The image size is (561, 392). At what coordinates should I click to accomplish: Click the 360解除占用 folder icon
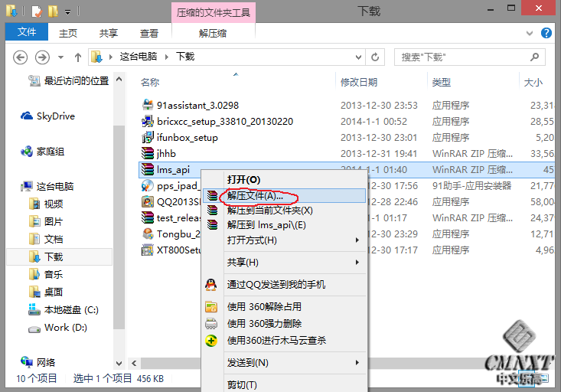pos(211,307)
